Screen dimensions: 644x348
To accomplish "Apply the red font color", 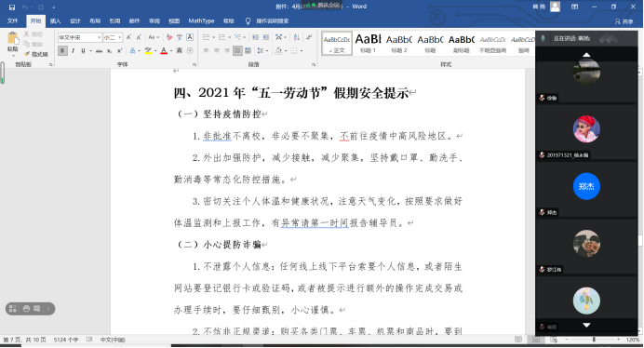I will [x=164, y=51].
